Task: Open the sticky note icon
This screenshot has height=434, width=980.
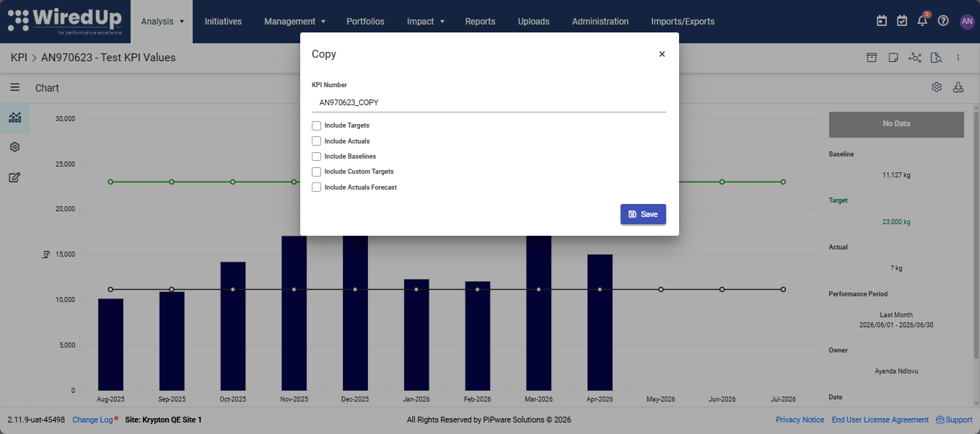Action: click(893, 58)
